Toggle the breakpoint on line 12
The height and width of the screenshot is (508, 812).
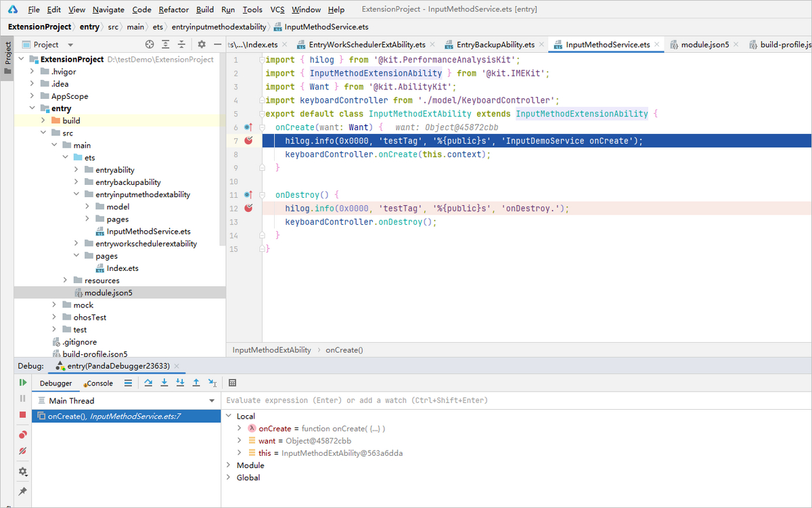pyautogui.click(x=248, y=208)
